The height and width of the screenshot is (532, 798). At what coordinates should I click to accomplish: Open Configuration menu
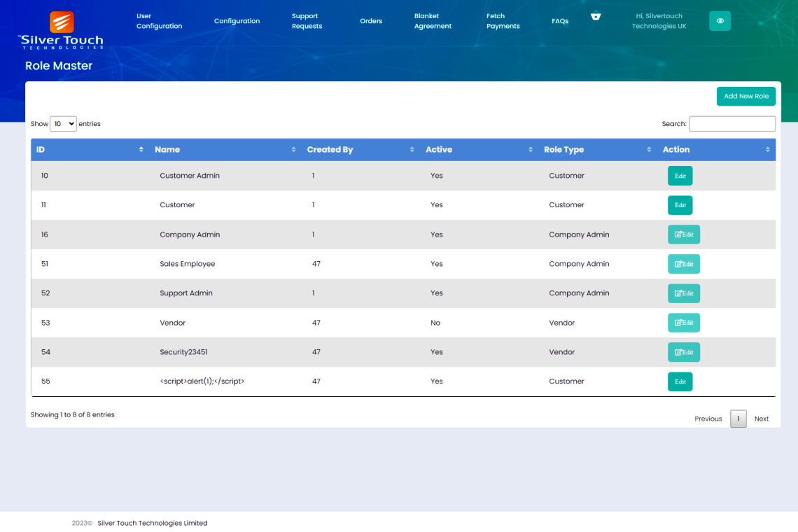tap(237, 21)
